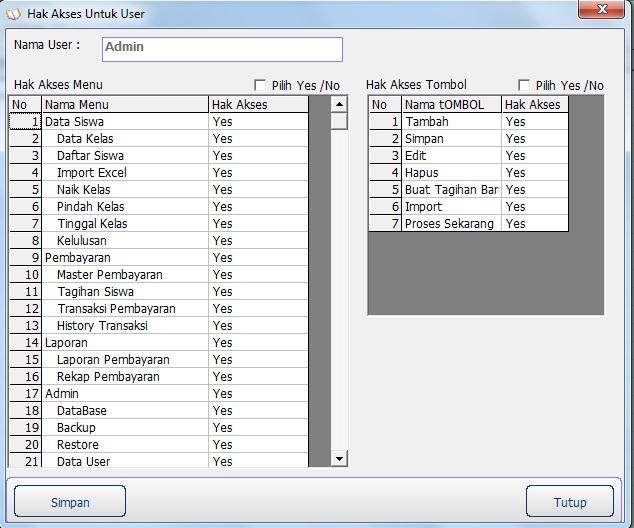Viewport: 634px width, 528px height.
Task: Select the Proses Sekarang row
Action: click(451, 224)
